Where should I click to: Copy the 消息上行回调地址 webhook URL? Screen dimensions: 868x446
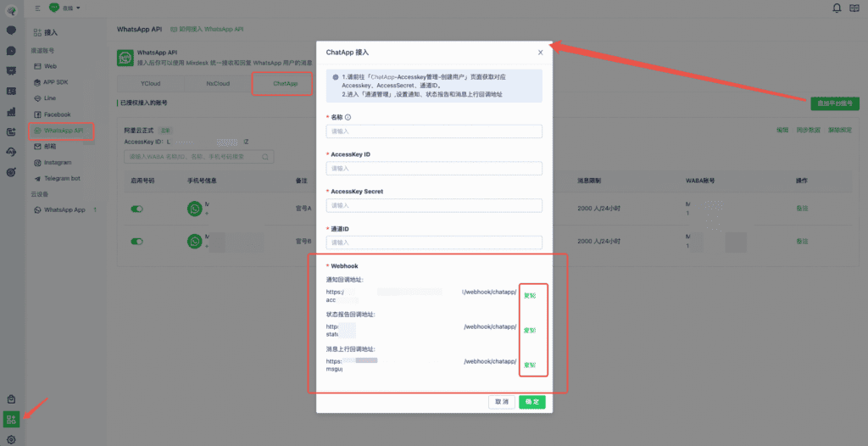pyautogui.click(x=530, y=365)
